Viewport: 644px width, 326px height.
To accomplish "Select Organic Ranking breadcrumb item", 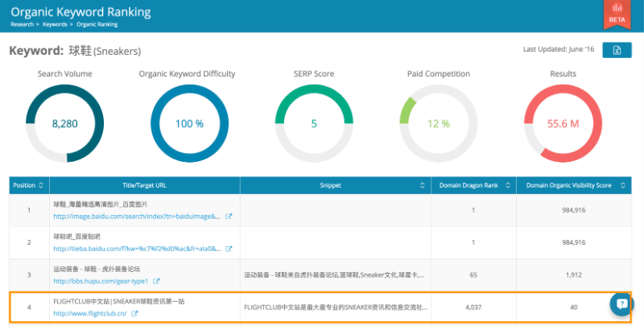I will tap(96, 24).
